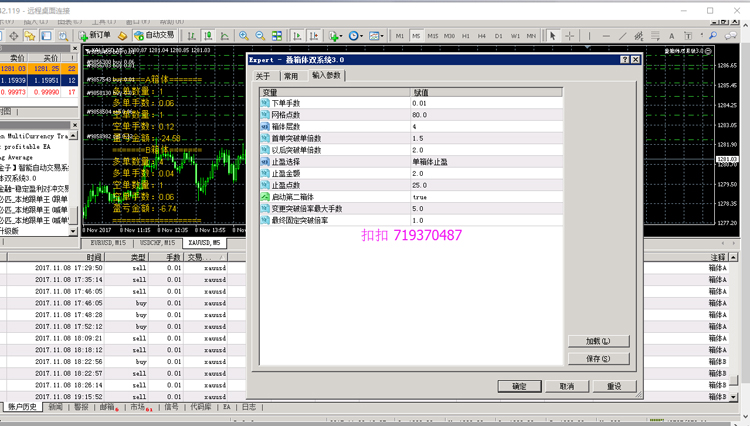Change the 启动第二箱体 value true

click(x=486, y=197)
